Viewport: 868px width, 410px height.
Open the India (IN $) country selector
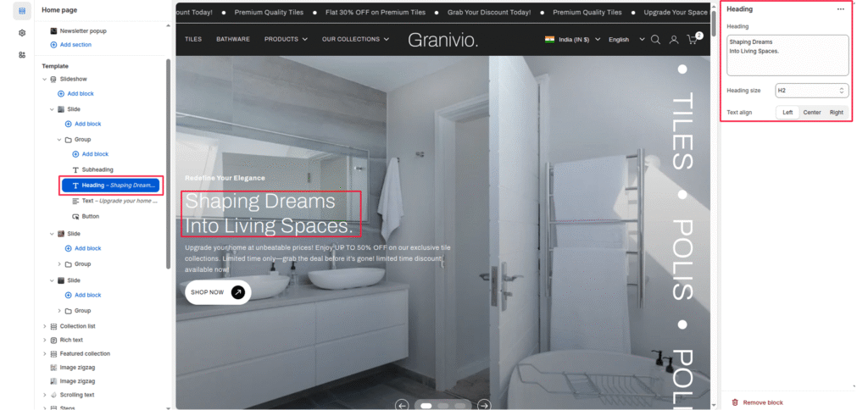coord(572,40)
